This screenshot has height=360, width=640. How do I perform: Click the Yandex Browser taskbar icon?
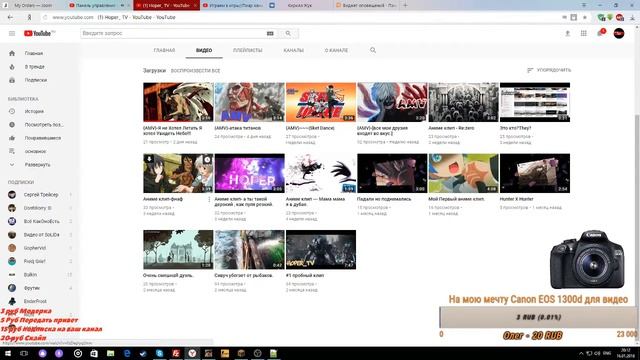point(192,353)
